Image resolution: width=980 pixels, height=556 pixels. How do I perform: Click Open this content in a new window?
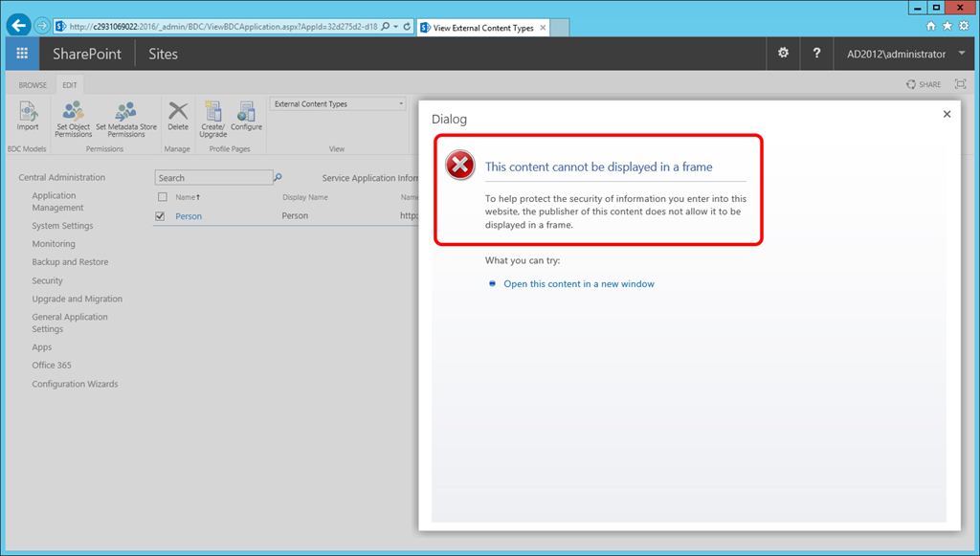[578, 284]
